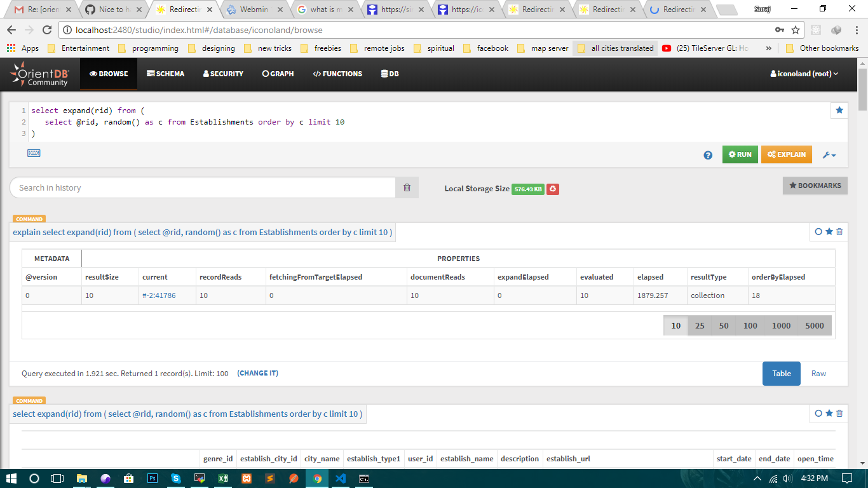Click the keyboard shortcuts icon below the editor
The width and height of the screenshot is (868, 488).
33,153
